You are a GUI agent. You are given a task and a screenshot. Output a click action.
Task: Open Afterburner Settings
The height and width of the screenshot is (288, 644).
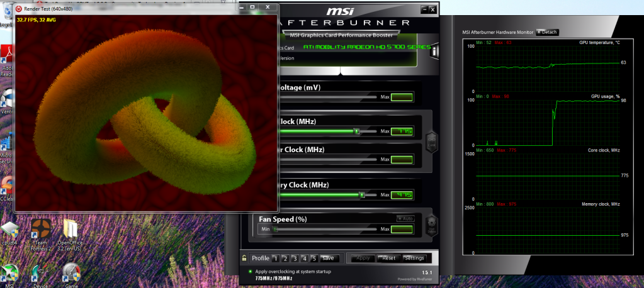click(x=414, y=258)
